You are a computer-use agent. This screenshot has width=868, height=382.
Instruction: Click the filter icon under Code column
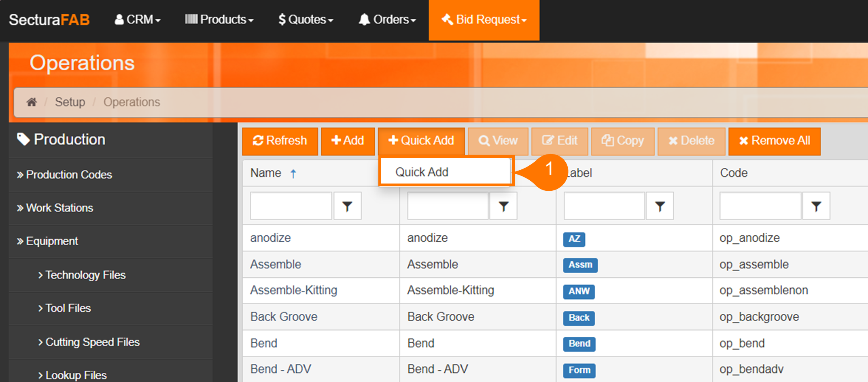816,207
